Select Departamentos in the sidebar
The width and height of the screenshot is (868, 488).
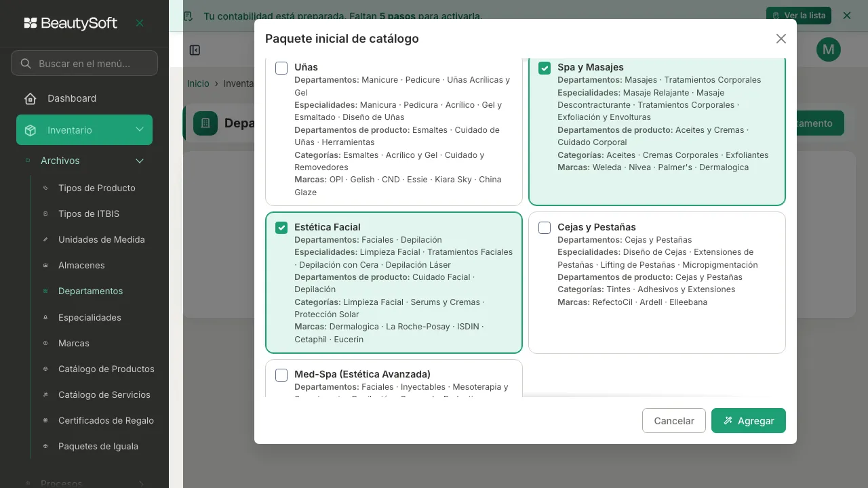pos(91,291)
